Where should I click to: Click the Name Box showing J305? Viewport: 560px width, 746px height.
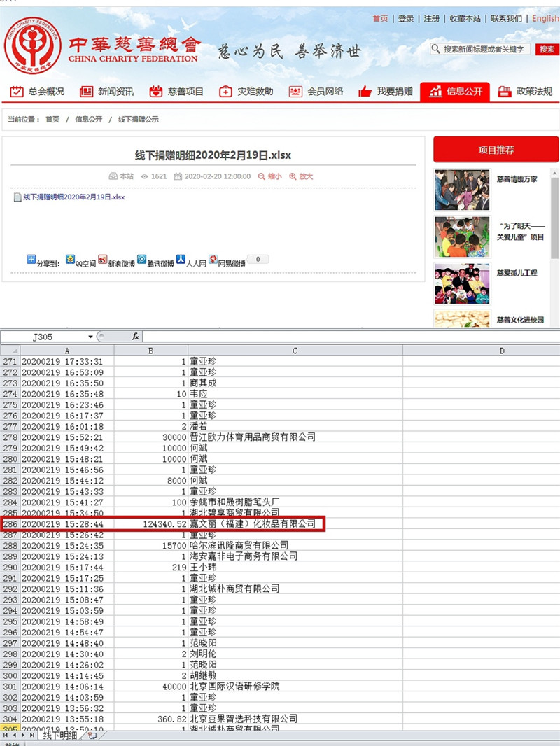[x=43, y=337]
